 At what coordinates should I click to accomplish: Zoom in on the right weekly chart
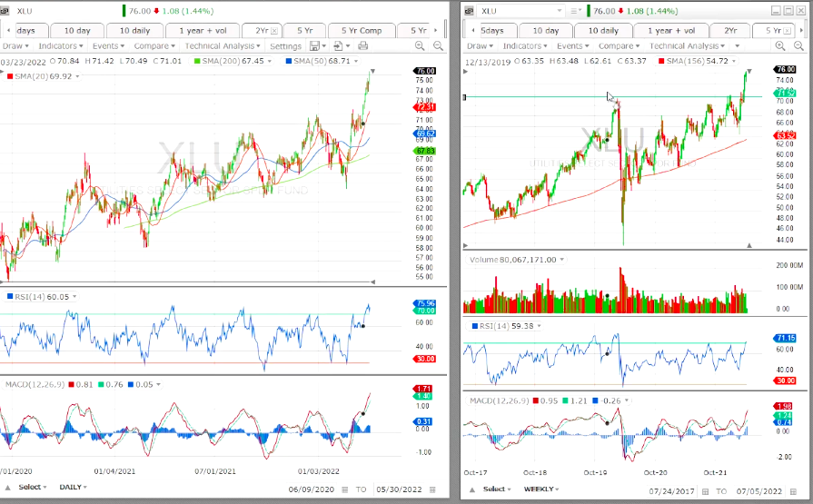tap(779, 46)
